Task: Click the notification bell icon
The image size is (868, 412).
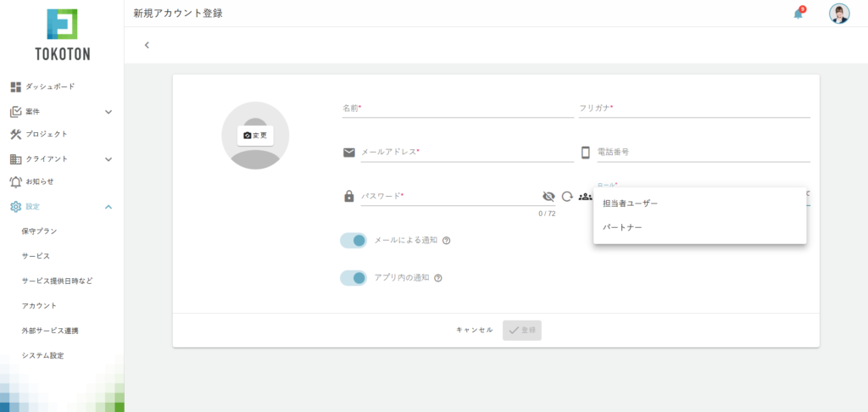Action: (798, 14)
